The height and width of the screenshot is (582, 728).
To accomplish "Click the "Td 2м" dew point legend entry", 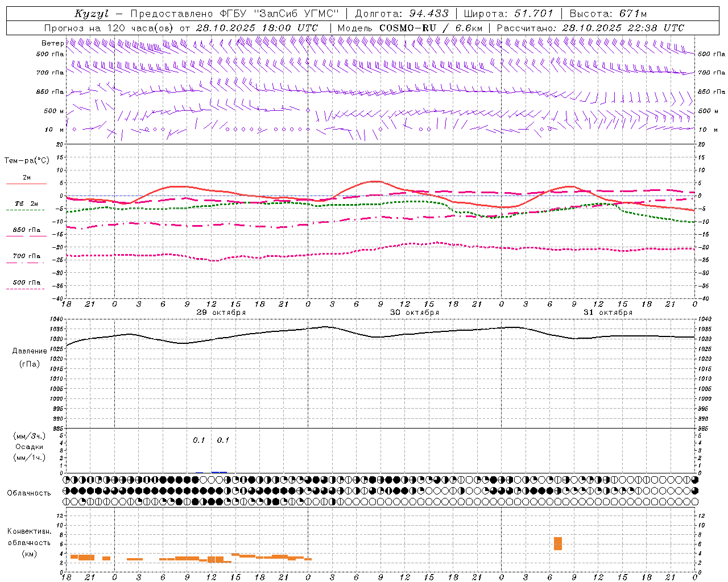I will 26,203.
